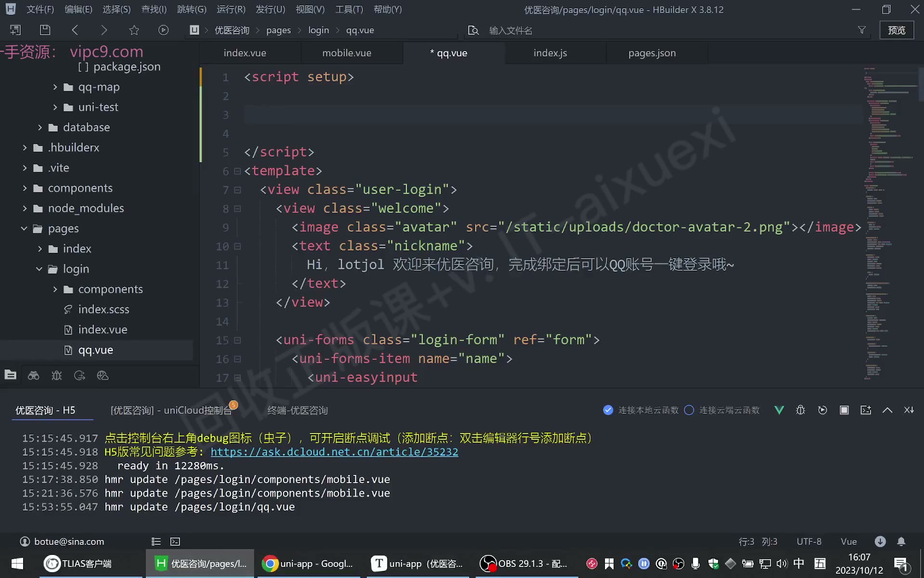
Task: Expand the login components folder
Action: [55, 289]
